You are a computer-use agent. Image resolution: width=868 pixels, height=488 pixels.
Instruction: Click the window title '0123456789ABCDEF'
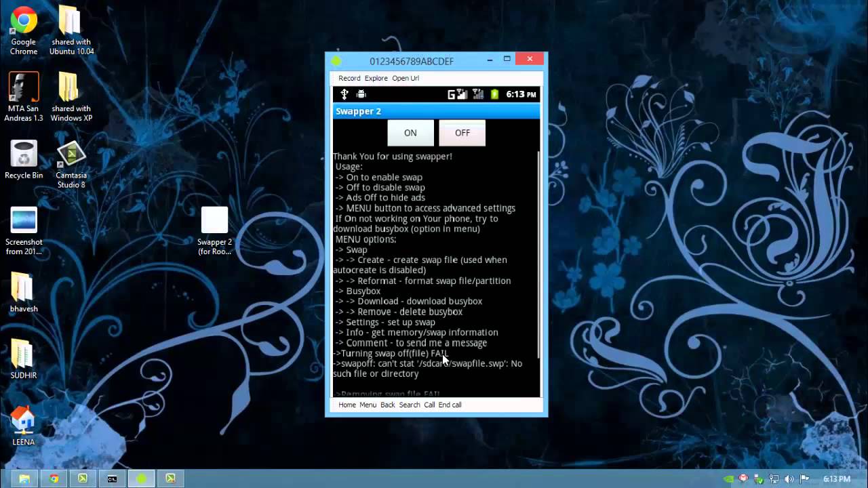point(412,61)
